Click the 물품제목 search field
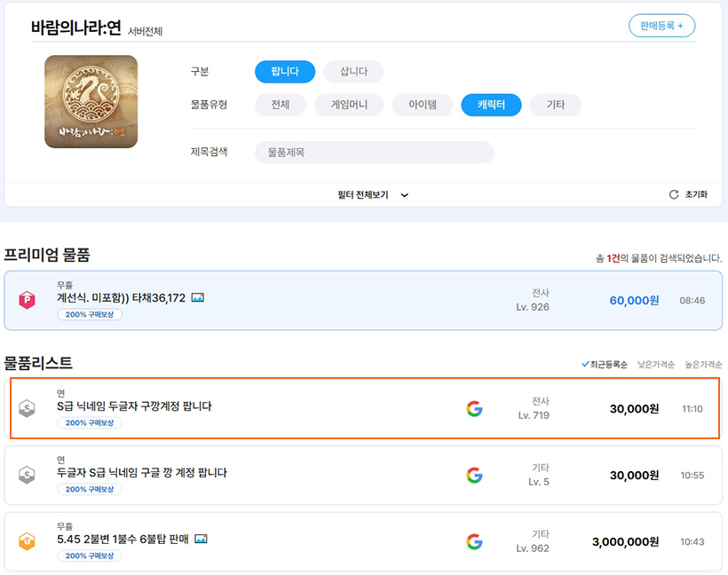This screenshot has height=575, width=728. pyautogui.click(x=374, y=153)
